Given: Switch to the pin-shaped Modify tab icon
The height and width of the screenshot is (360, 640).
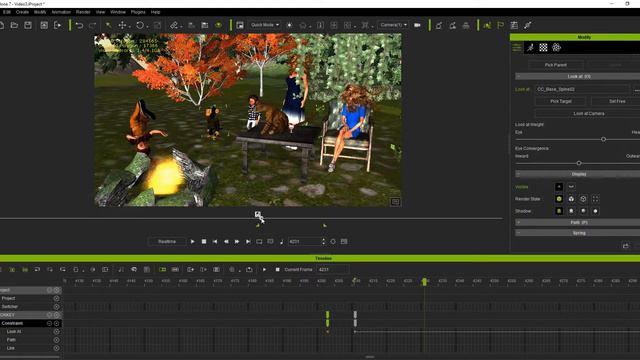Looking at the screenshot, I should point(530,47).
